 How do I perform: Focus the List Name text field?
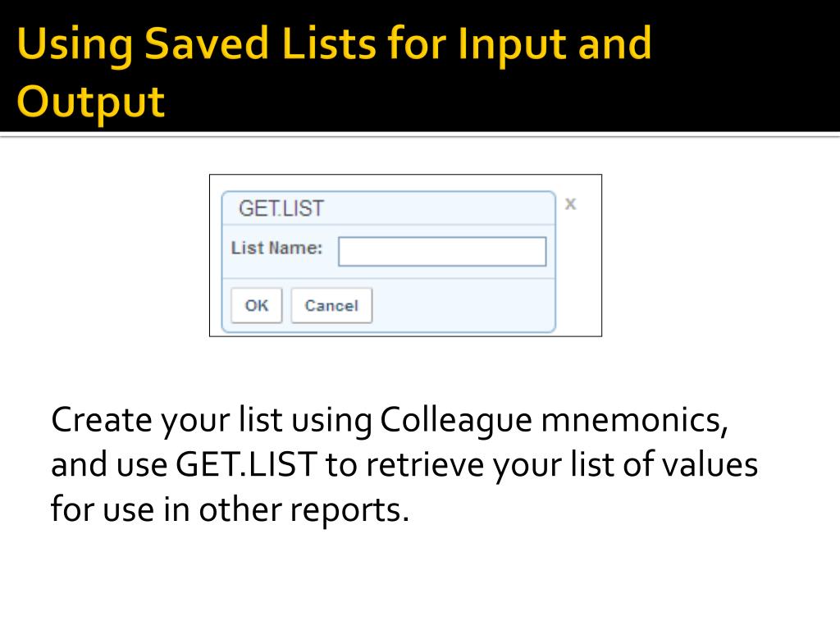[x=442, y=251]
